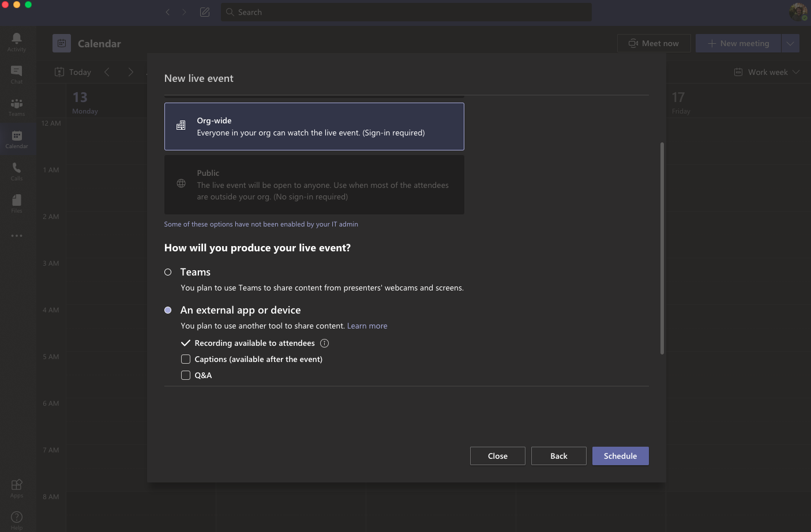This screenshot has height=532, width=811.
Task: Enable Captions available after the event
Action: (186, 359)
